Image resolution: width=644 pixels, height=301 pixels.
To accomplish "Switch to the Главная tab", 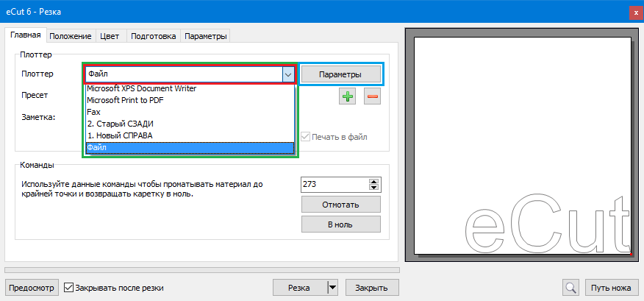I will [x=26, y=35].
